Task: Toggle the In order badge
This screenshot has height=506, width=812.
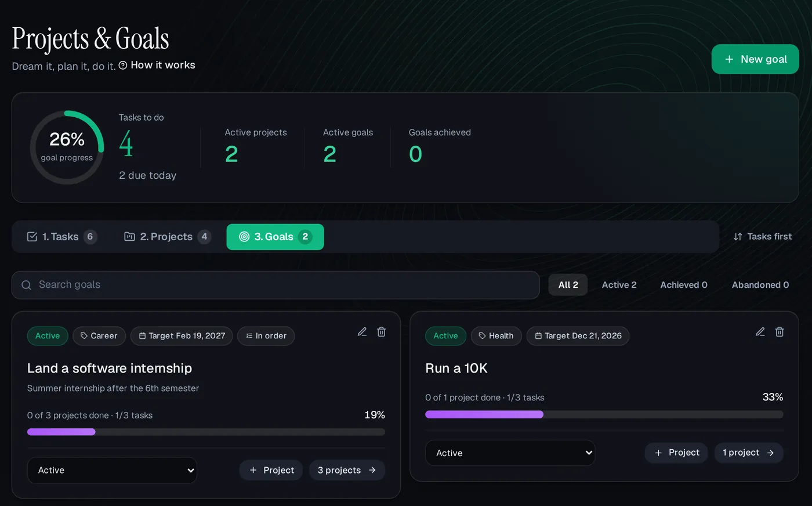Action: pyautogui.click(x=266, y=336)
